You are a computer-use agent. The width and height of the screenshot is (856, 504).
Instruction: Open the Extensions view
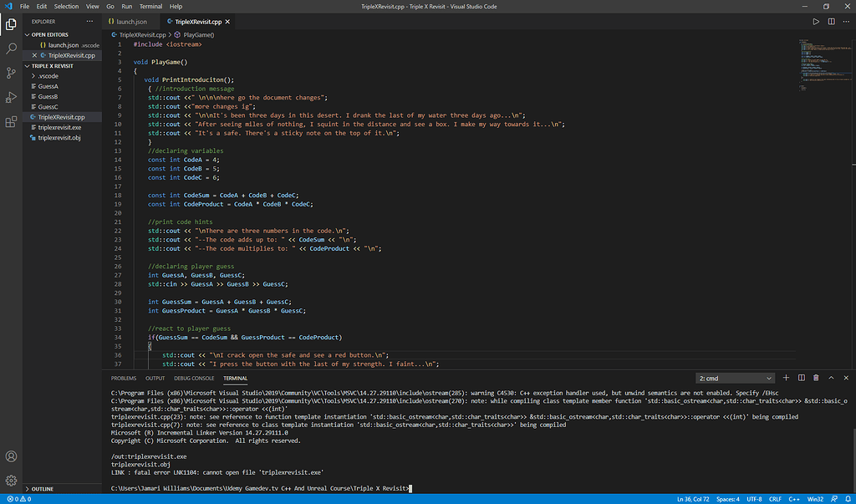click(11, 122)
